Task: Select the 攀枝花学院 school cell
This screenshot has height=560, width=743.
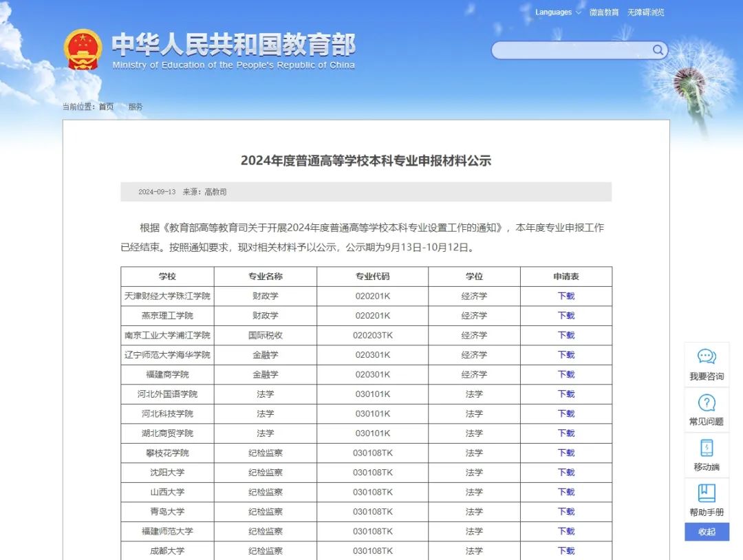Action: pyautogui.click(x=167, y=453)
